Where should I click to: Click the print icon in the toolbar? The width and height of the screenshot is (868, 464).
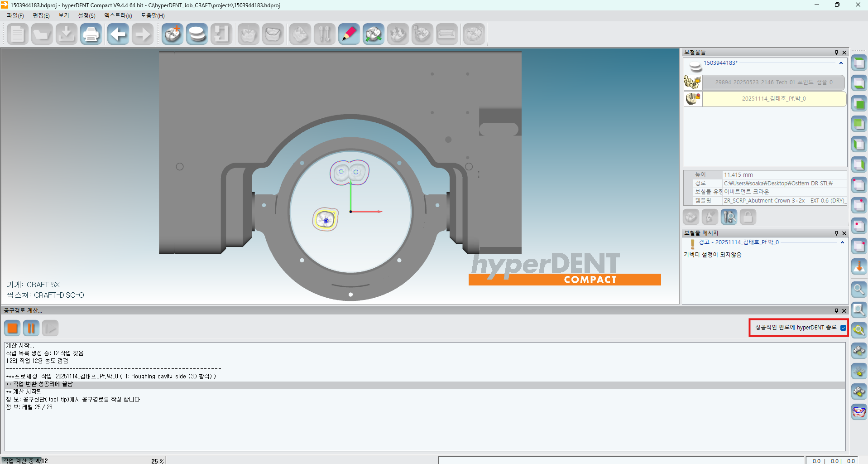(x=91, y=34)
